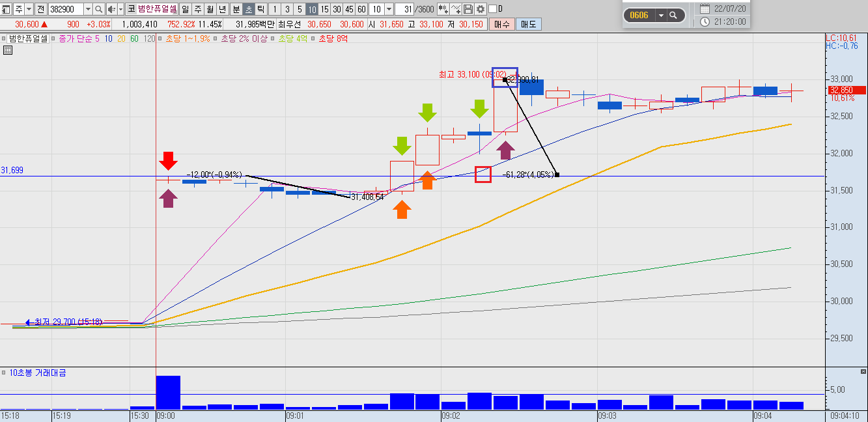Open the chart settings gear icon
868x422 pixels.
[481, 9]
